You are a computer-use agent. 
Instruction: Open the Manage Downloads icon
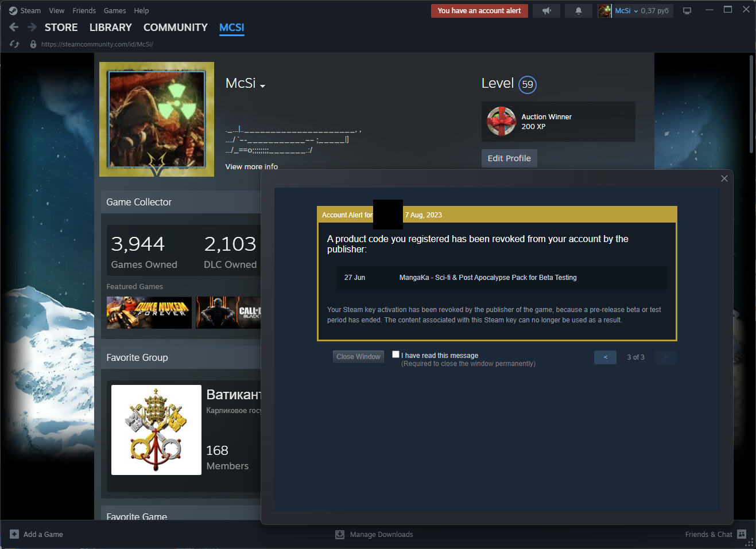point(340,534)
